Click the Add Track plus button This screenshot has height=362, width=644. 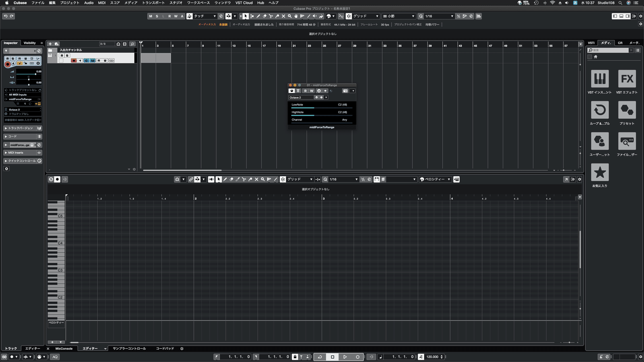50,44
